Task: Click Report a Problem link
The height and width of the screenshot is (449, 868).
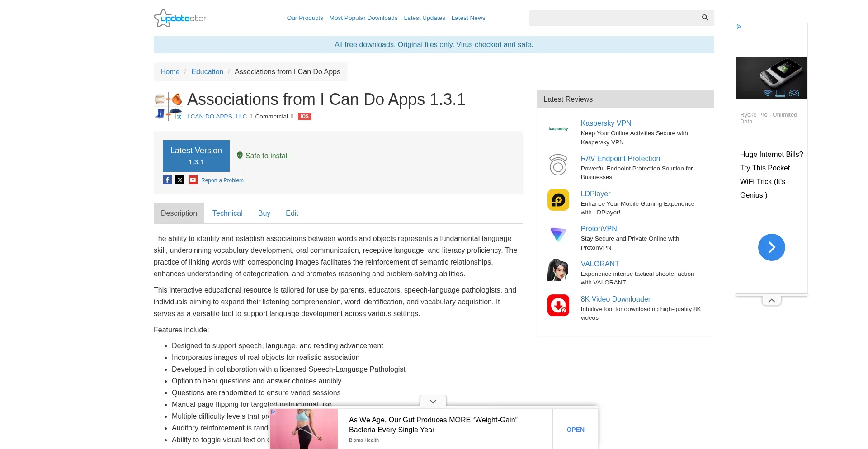Action: (222, 180)
